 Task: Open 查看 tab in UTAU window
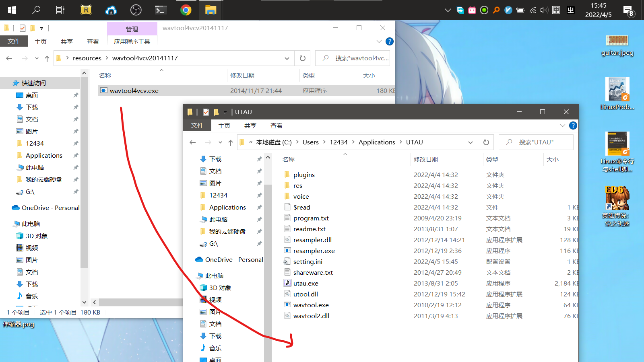point(277,125)
